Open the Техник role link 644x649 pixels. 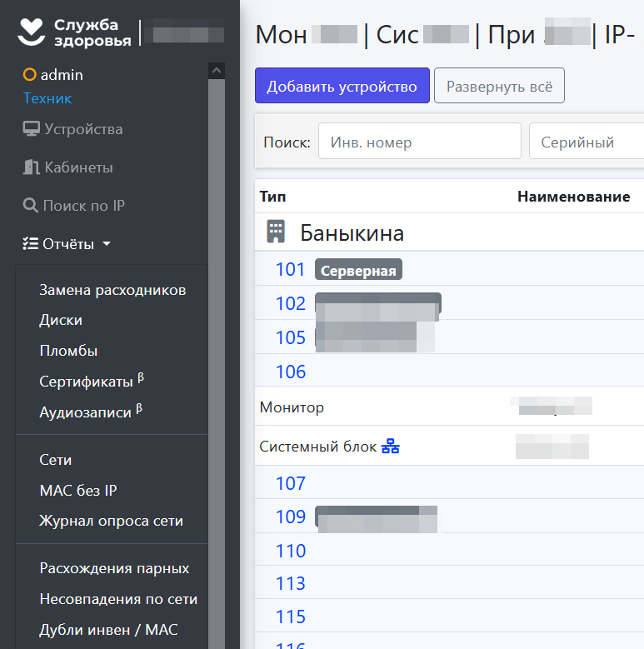point(47,98)
